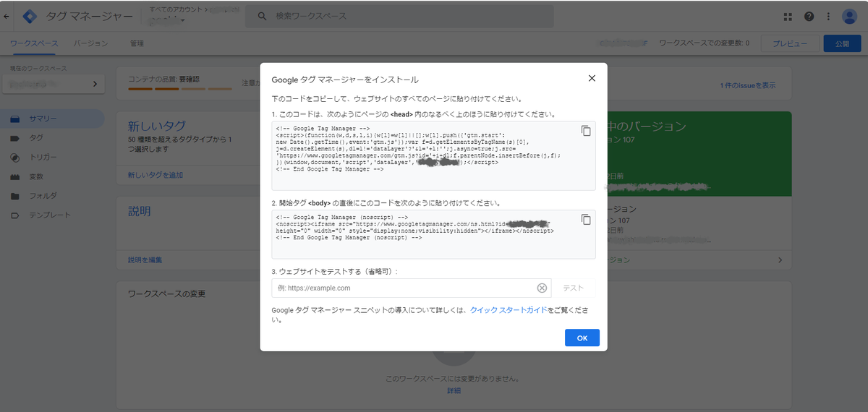Image resolution: width=868 pixels, height=412 pixels.
Task: Open the Google apps grid
Action: coord(788,16)
